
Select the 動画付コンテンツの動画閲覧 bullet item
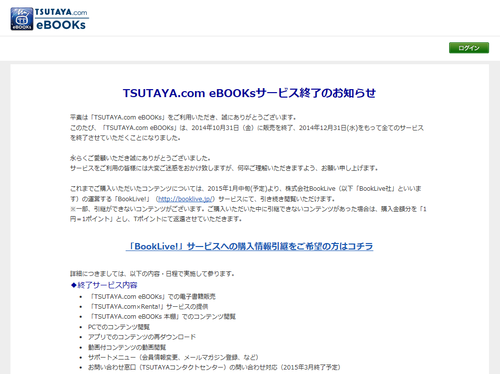coord(127,347)
